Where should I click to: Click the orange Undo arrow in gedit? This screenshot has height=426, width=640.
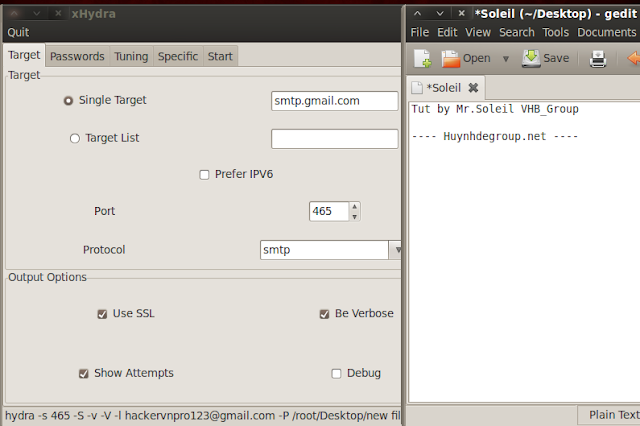pyautogui.click(x=634, y=58)
